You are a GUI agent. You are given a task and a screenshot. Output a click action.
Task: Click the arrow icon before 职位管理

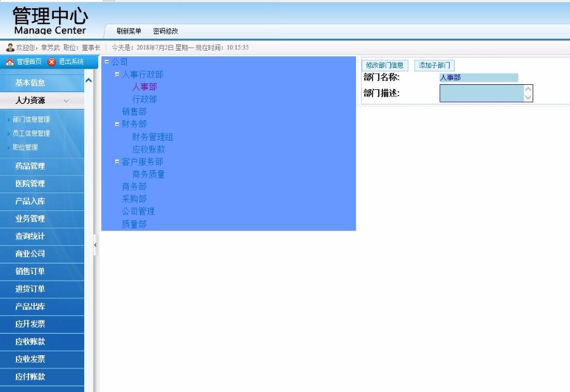click(8, 146)
